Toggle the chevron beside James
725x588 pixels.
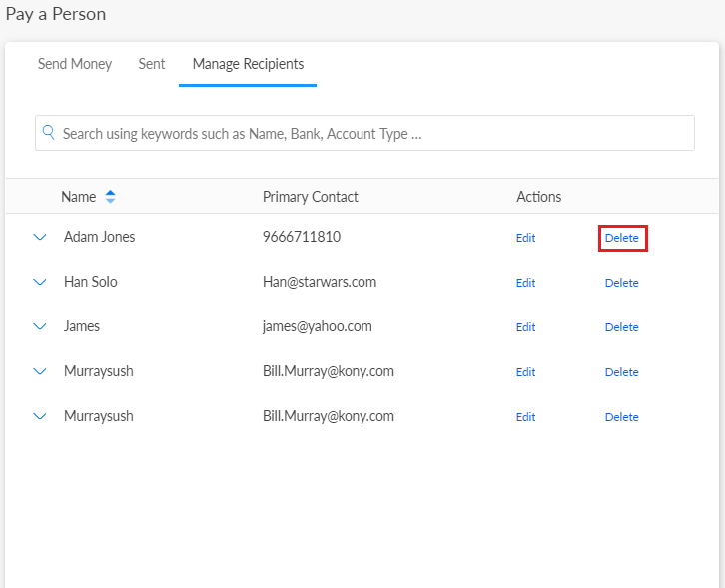pos(40,327)
